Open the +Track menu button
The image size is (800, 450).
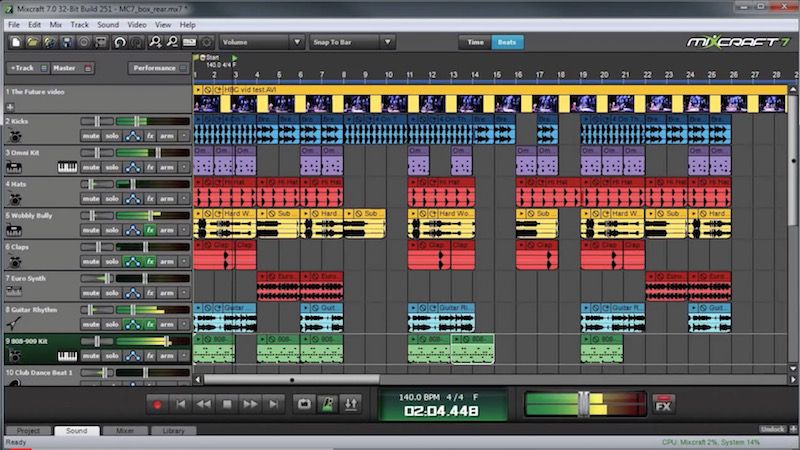[28, 68]
